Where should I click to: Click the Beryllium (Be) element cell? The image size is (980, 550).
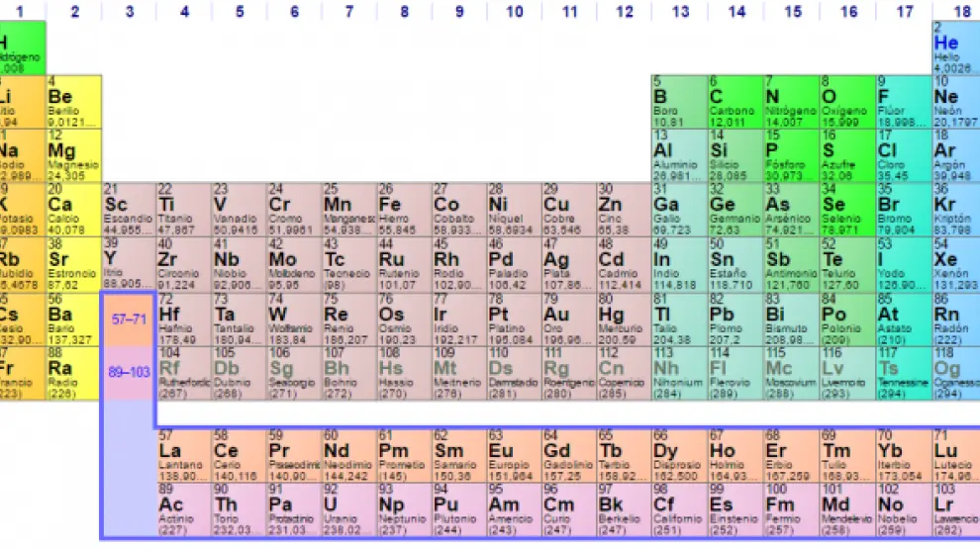point(73,101)
